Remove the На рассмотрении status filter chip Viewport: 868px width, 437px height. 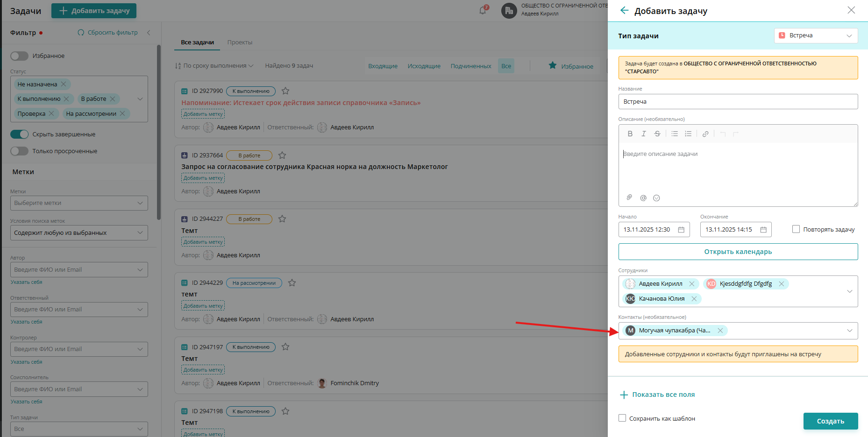pos(122,113)
